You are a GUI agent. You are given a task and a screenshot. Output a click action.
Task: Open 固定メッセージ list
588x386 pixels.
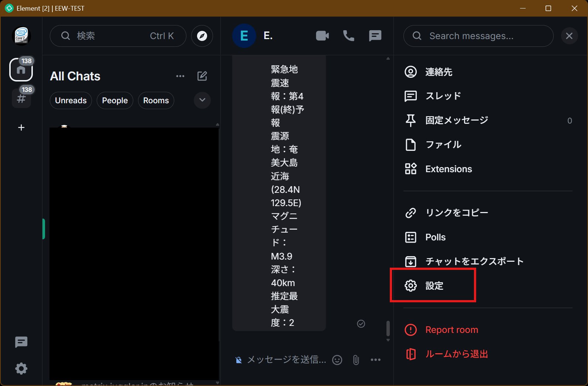point(488,120)
